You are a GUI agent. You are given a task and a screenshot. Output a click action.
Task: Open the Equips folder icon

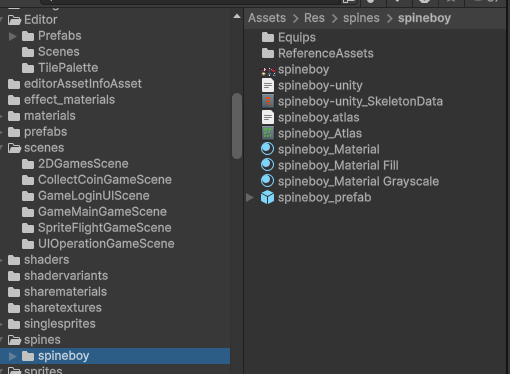(268, 37)
